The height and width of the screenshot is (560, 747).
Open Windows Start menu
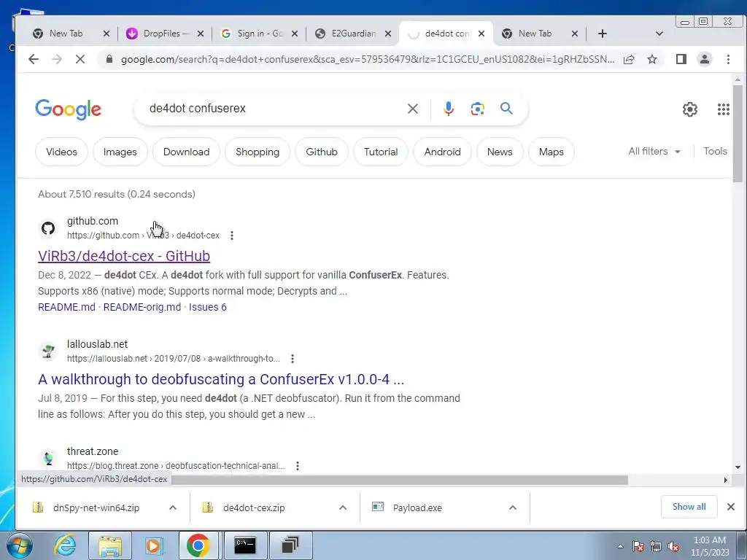[19, 545]
